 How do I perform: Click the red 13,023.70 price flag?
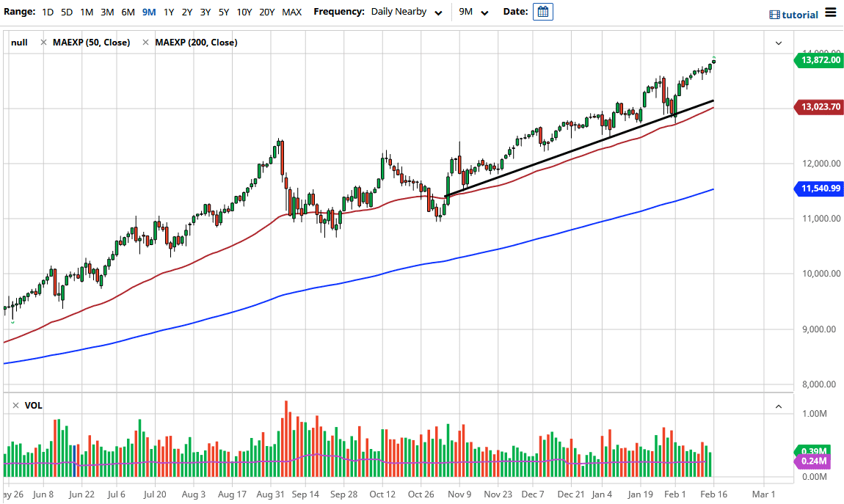[x=817, y=107]
